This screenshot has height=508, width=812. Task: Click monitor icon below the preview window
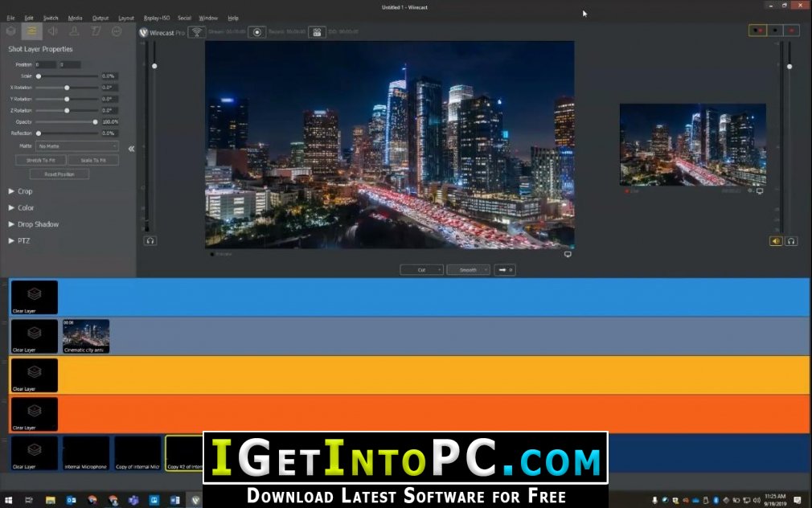click(x=568, y=254)
